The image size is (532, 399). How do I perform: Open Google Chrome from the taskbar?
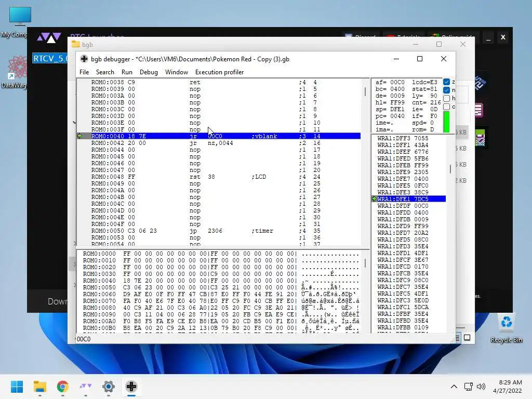point(63,387)
